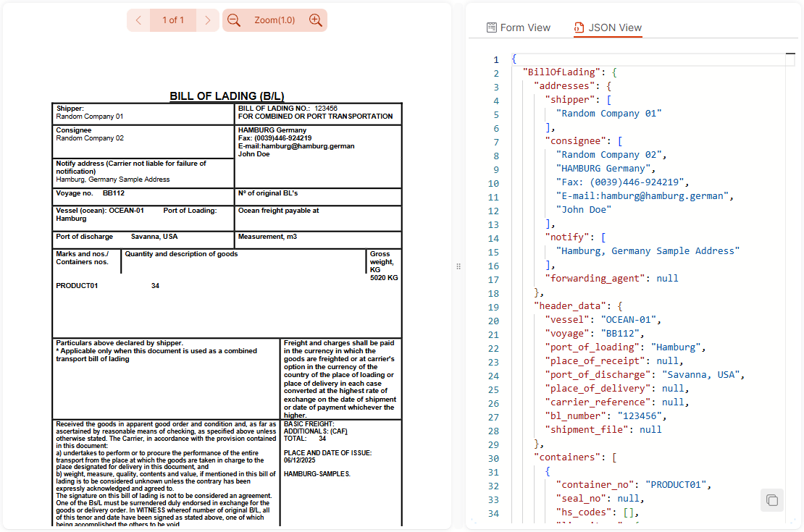Click JSON "place_of_delivery" line

[x=617, y=389]
